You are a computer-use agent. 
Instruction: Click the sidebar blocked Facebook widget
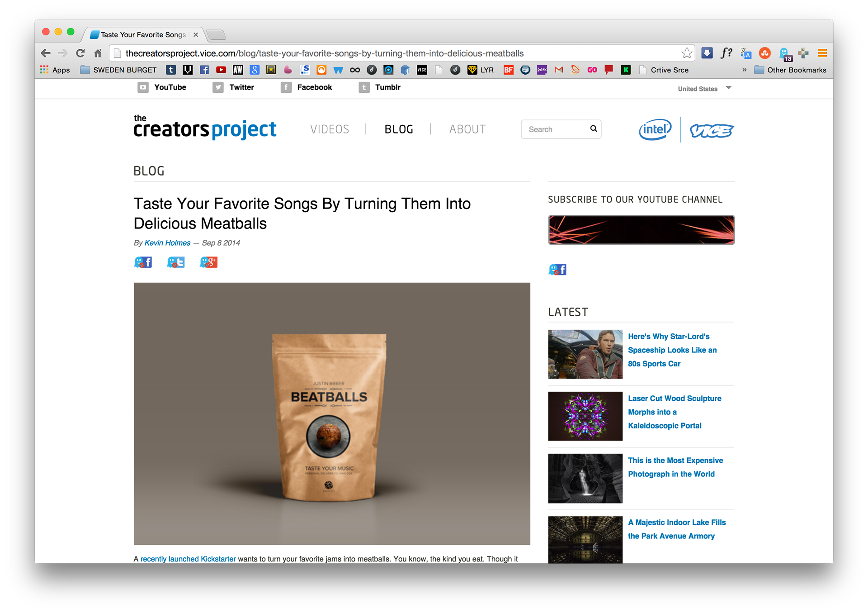(557, 270)
